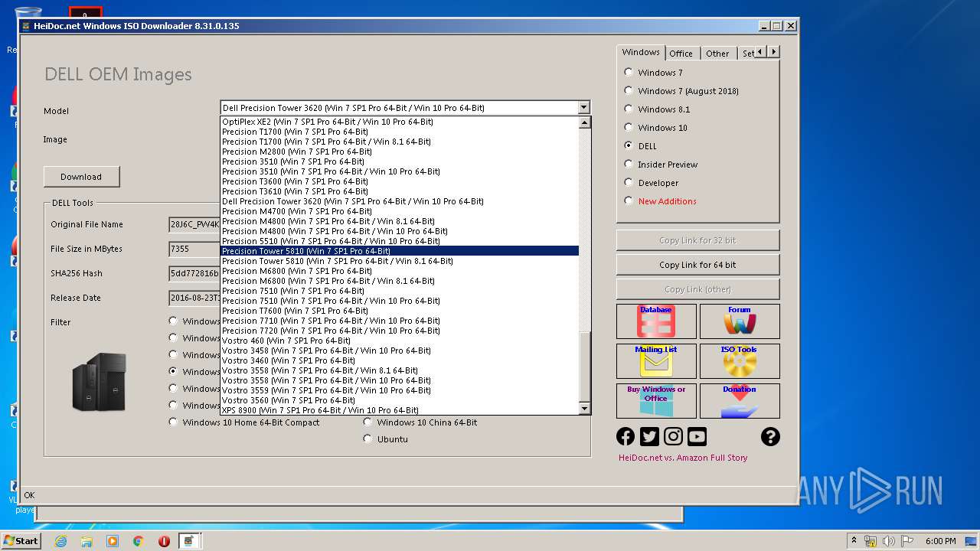Open the Opera taskbar icon
The width and height of the screenshot is (980, 551).
pos(164,541)
